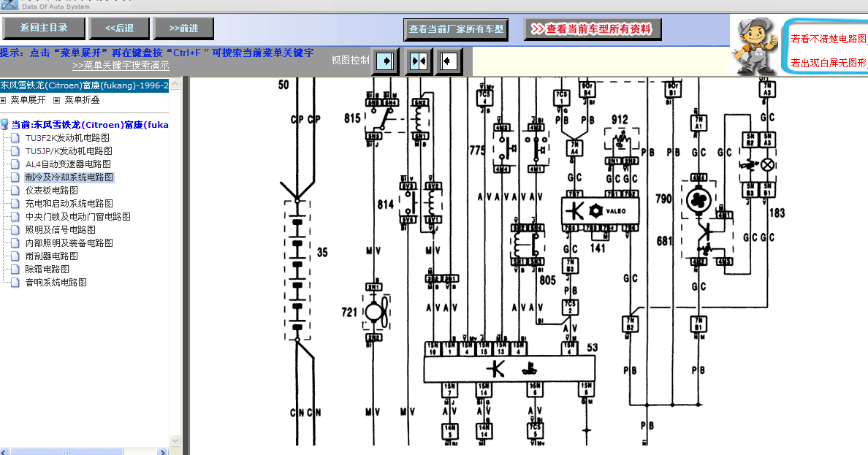Screen dimensions: 868x455
Task: Open 音响系统电路图
Action: (x=56, y=283)
